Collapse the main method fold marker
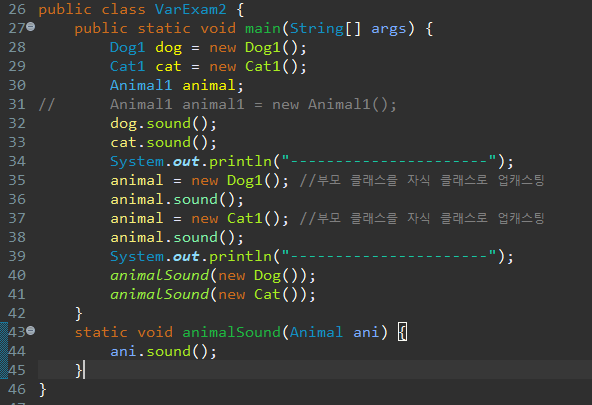Screen dimensions: 592x405 (x=31, y=27)
